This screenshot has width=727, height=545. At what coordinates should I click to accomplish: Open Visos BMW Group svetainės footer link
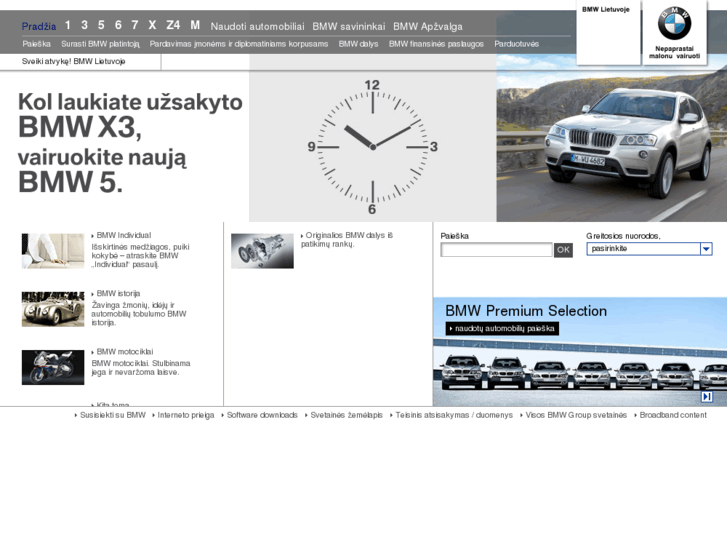pyautogui.click(x=576, y=415)
